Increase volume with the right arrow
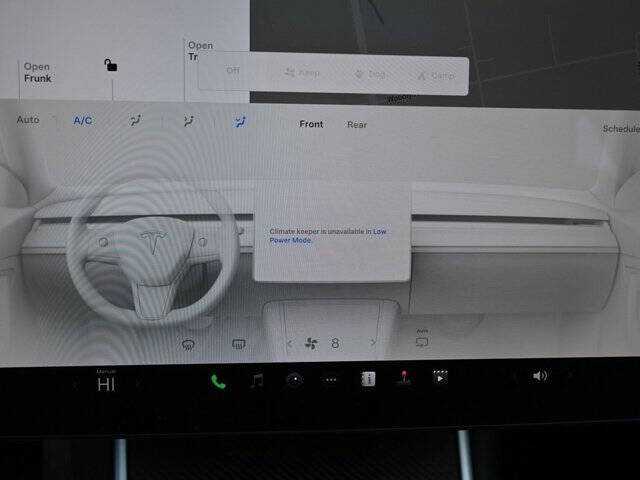This screenshot has height=480, width=640. tap(571, 375)
